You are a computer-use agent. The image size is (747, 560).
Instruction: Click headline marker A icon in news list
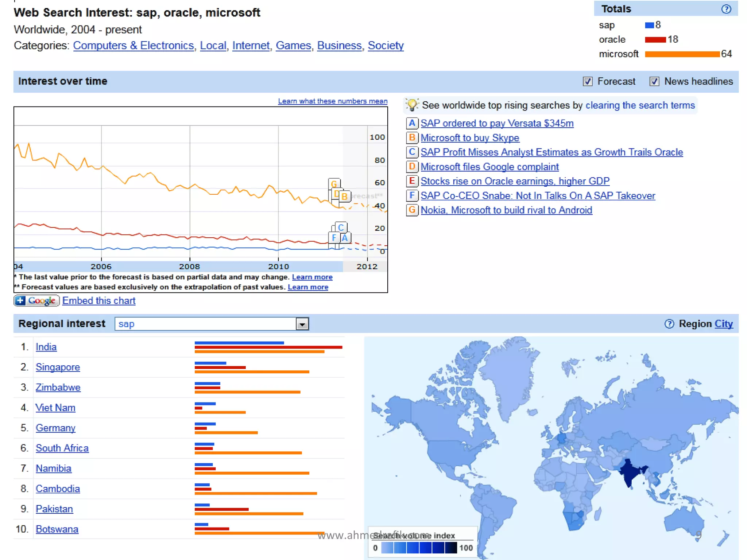tap(412, 123)
